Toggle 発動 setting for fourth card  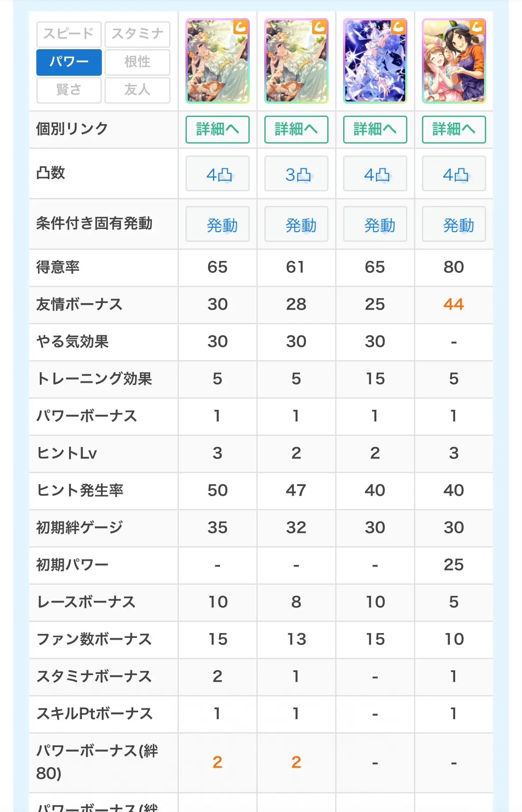click(454, 224)
